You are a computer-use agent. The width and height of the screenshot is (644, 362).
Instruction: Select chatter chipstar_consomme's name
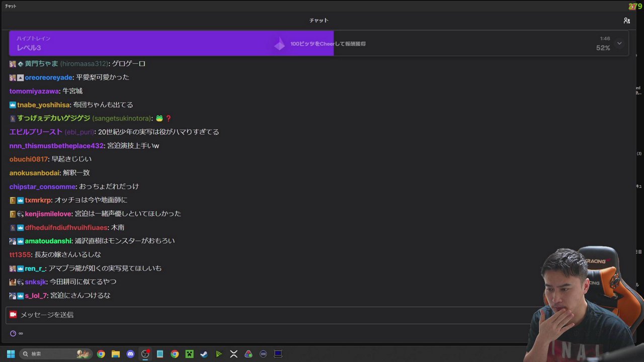click(42, 187)
